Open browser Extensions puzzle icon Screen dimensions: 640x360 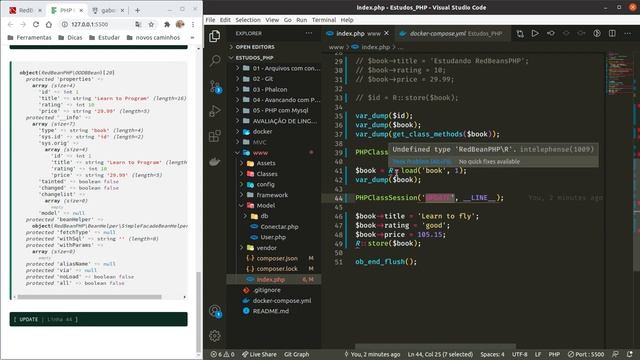167,24
